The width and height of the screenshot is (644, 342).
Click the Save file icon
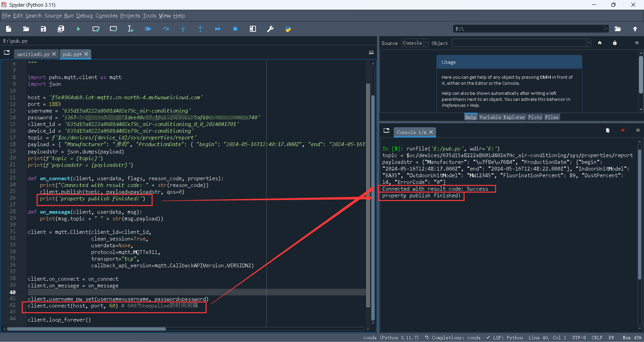click(43, 29)
